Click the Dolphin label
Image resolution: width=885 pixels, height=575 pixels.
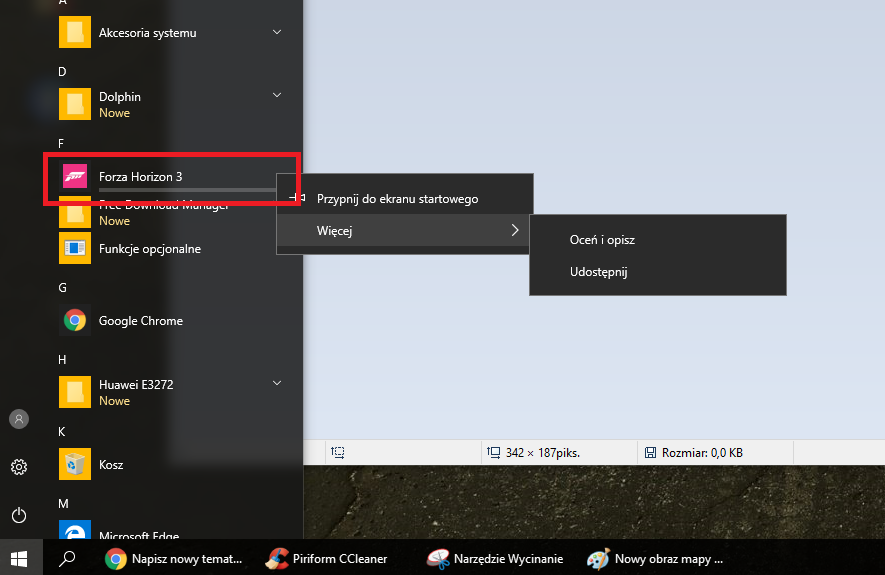pyautogui.click(x=120, y=96)
